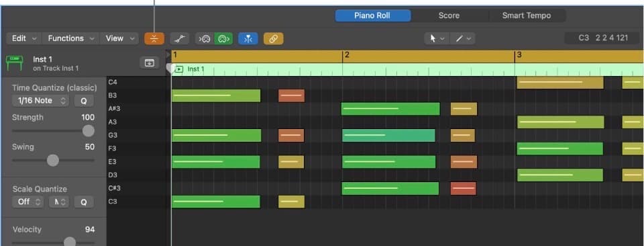The image size is (644, 246).
Task: Click the C4 key label
Action: coord(113,82)
